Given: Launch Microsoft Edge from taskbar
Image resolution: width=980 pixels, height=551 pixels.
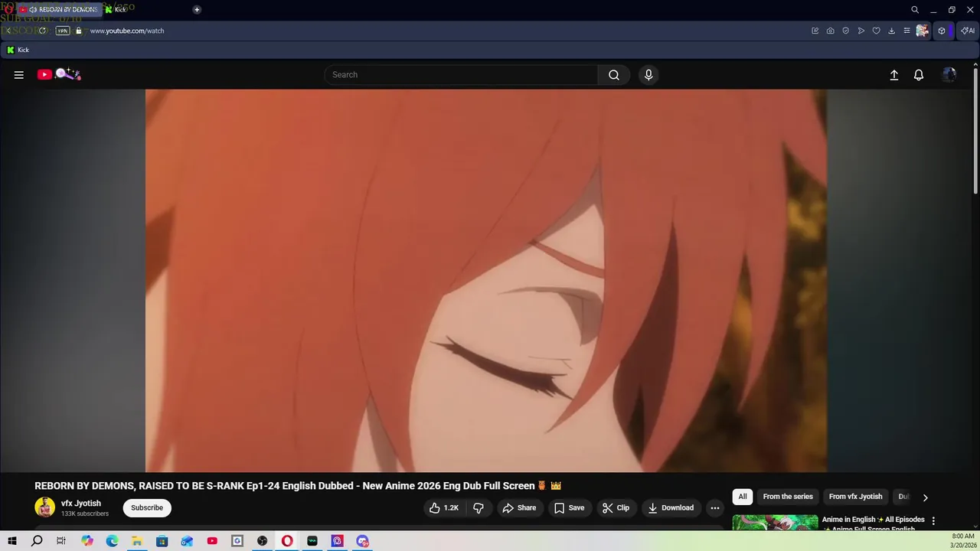Looking at the screenshot, I should (x=112, y=541).
